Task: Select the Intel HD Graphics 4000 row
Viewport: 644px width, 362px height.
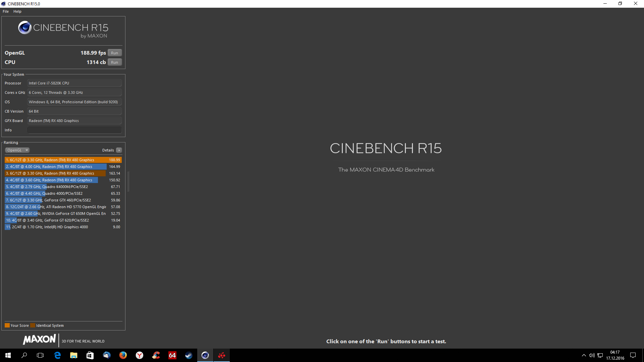Action: click(x=63, y=227)
